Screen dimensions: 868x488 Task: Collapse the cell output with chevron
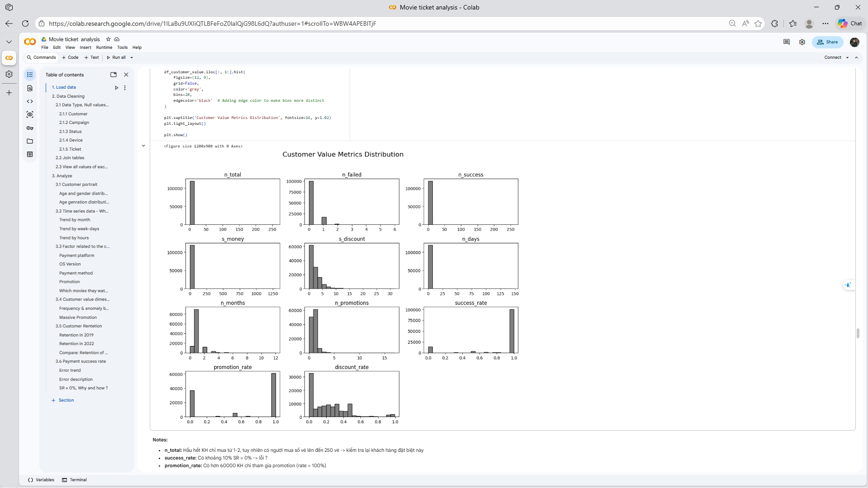(x=143, y=146)
